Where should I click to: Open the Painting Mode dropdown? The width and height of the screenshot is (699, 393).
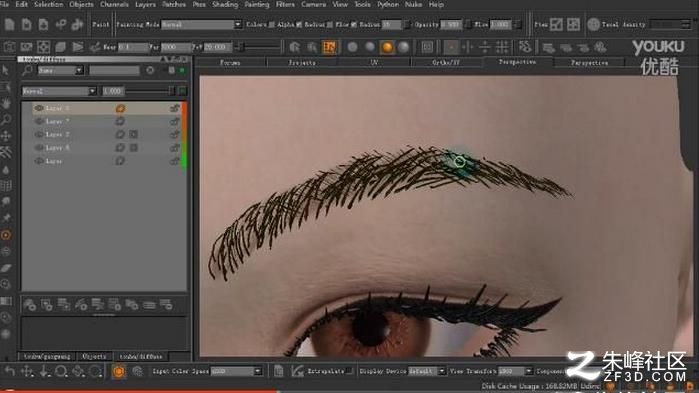[201, 25]
